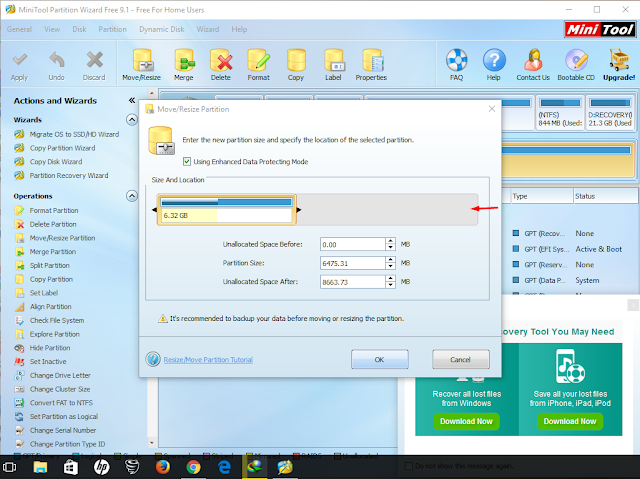Click the Unallocated Space After input field
This screenshot has width=640, height=479.
pos(353,282)
